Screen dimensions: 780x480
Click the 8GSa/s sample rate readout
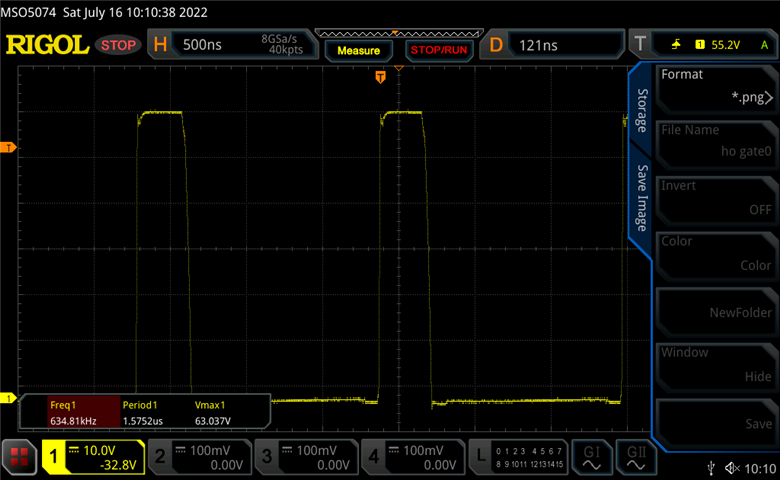(279, 39)
